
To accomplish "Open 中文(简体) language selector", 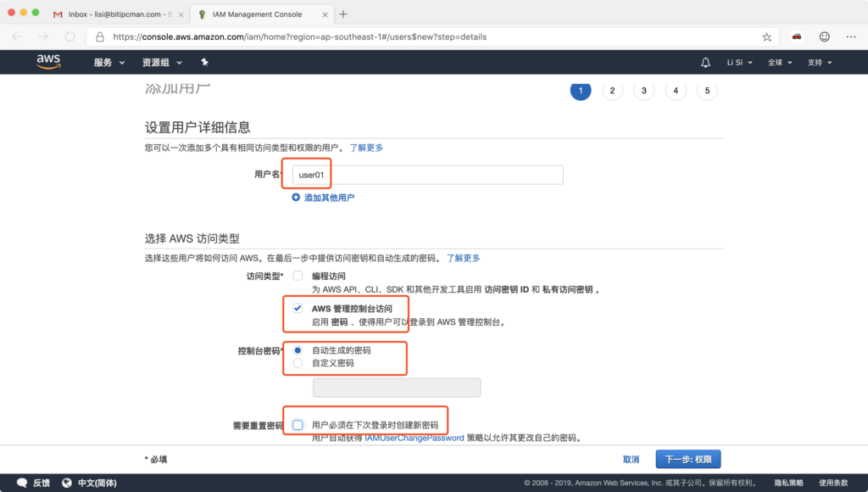I will pos(97,484).
